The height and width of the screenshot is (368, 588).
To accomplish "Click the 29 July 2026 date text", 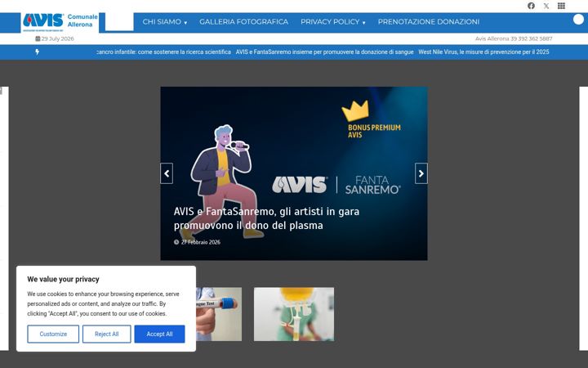I will tap(57, 38).
